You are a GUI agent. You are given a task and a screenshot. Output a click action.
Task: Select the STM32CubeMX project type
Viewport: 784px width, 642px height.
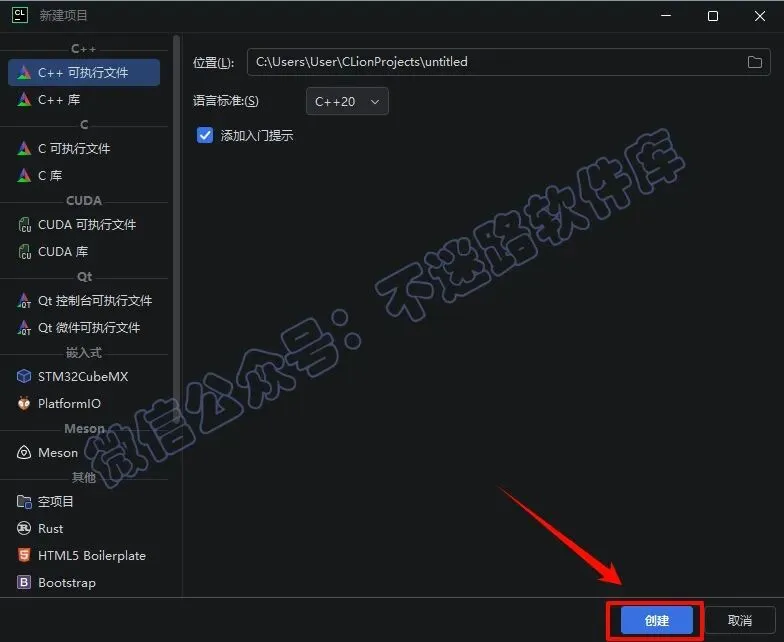coord(84,376)
